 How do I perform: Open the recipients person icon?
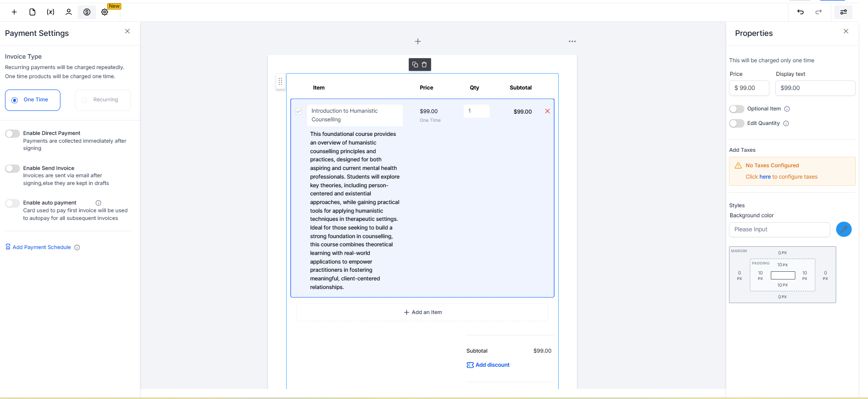pyautogui.click(x=69, y=12)
